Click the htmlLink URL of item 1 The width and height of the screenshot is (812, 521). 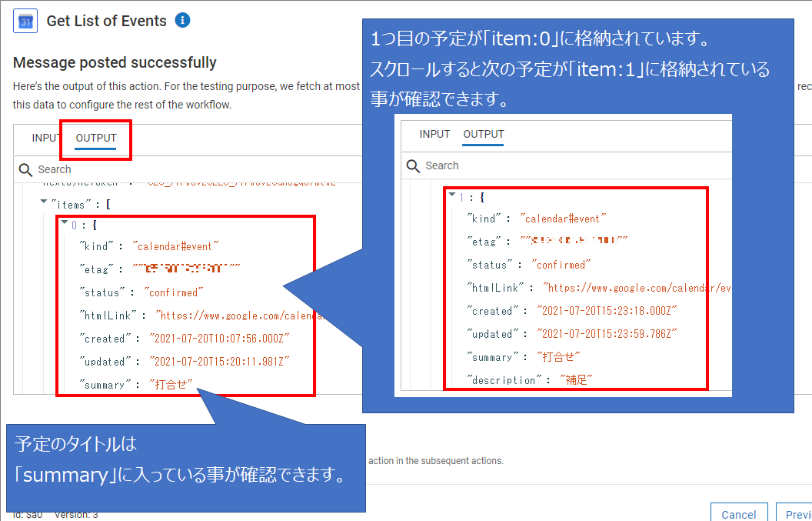637,288
